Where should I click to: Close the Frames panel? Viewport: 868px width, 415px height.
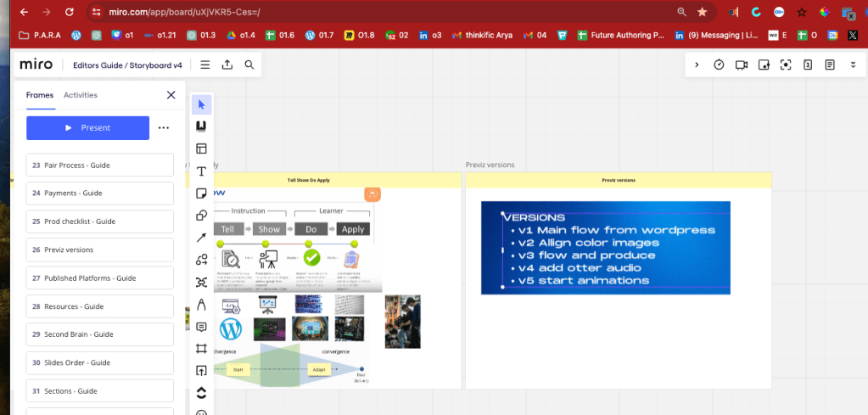pyautogui.click(x=171, y=95)
